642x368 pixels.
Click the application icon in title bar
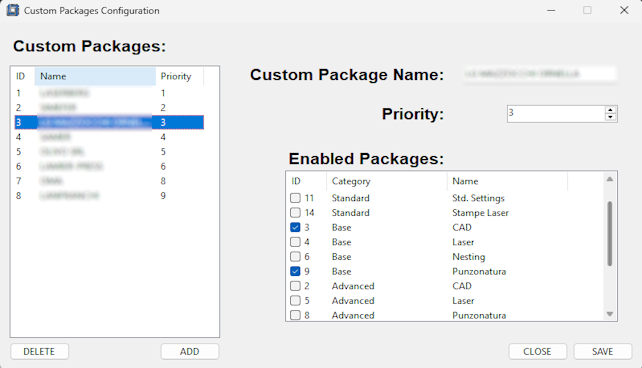(x=12, y=10)
